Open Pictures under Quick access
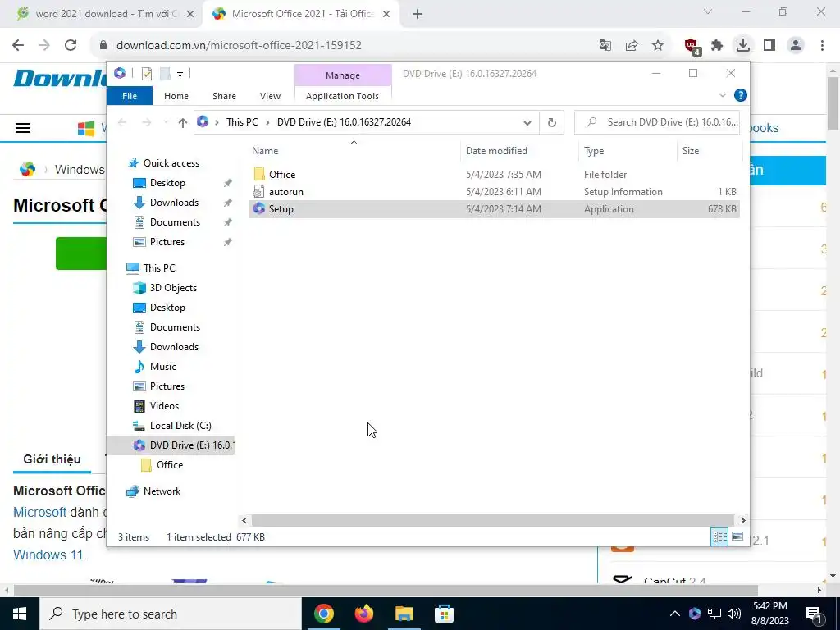The height and width of the screenshot is (630, 840). (167, 242)
